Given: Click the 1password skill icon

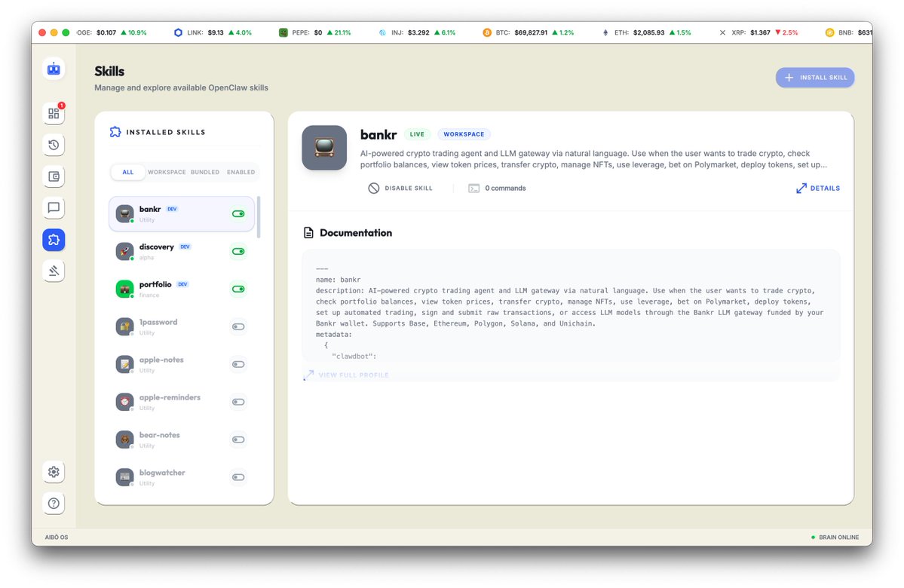Looking at the screenshot, I should coord(124,327).
